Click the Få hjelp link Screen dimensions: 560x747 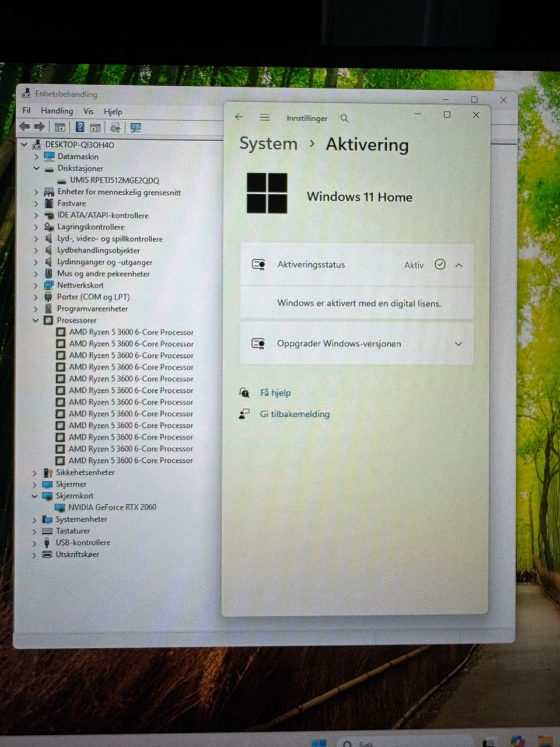[x=275, y=393]
